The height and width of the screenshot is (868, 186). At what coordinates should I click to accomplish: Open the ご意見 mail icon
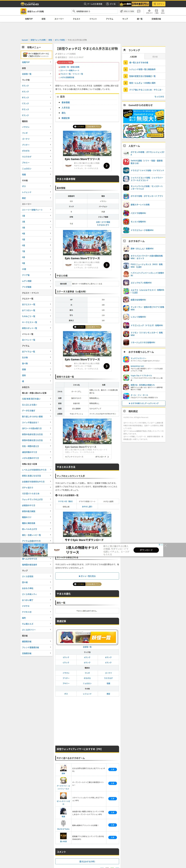(156, 11)
